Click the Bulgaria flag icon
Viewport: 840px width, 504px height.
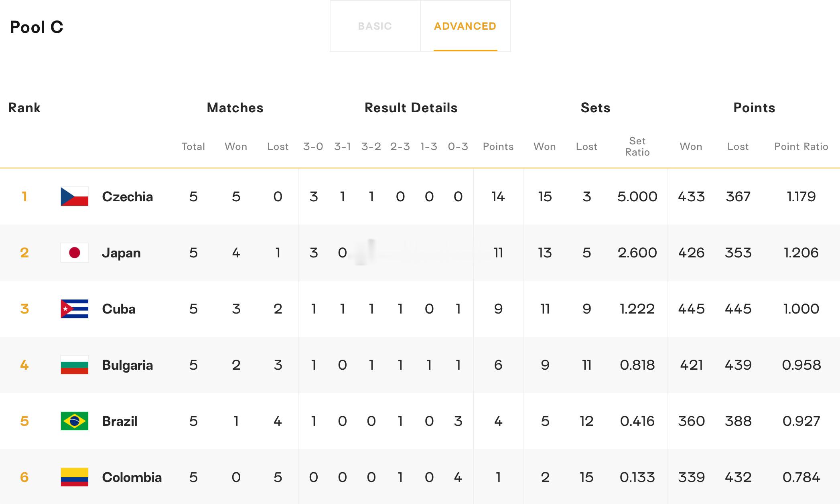click(x=75, y=365)
